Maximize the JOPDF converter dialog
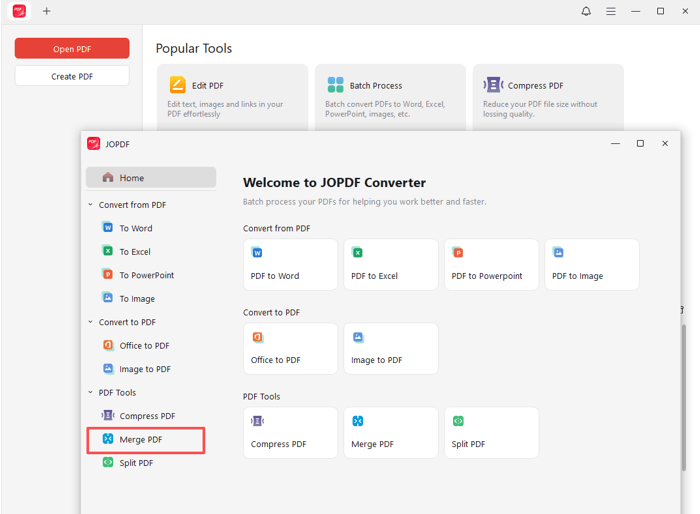Image resolution: width=700 pixels, height=514 pixels. click(640, 143)
